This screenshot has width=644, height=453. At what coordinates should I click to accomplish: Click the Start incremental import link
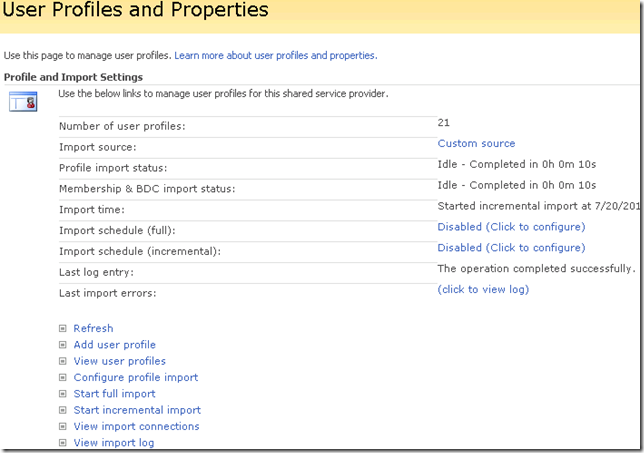(x=137, y=410)
